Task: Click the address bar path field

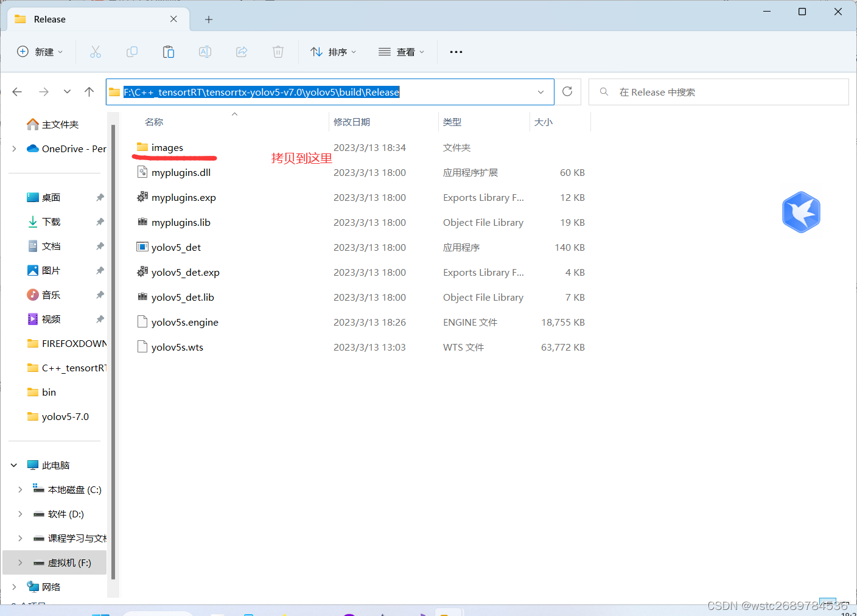Action: pyautogui.click(x=329, y=92)
